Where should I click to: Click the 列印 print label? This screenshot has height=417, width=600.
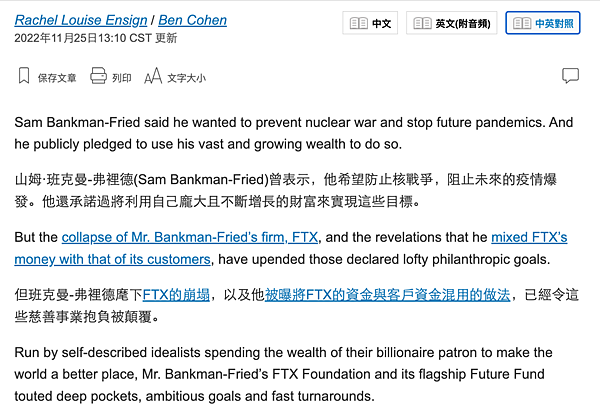click(121, 77)
